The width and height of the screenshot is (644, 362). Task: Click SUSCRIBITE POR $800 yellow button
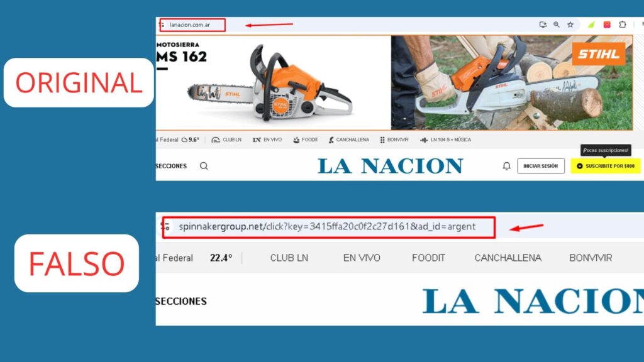tap(606, 166)
